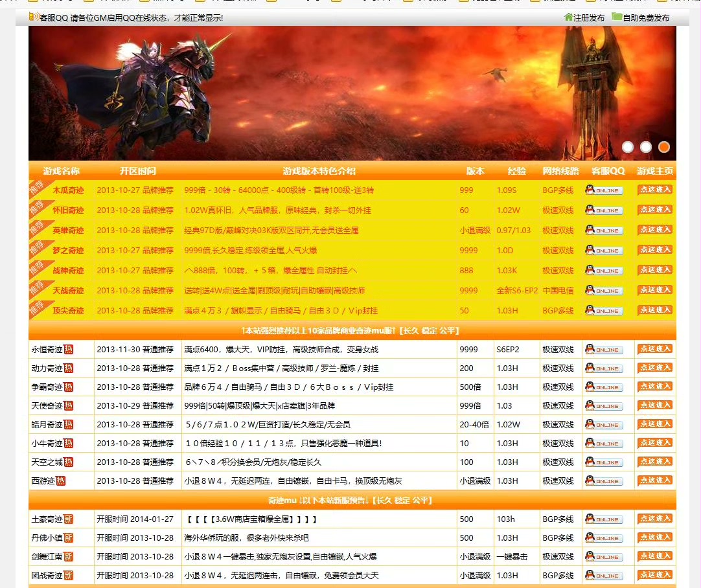Open the 天空之城 server name link

(x=47, y=462)
